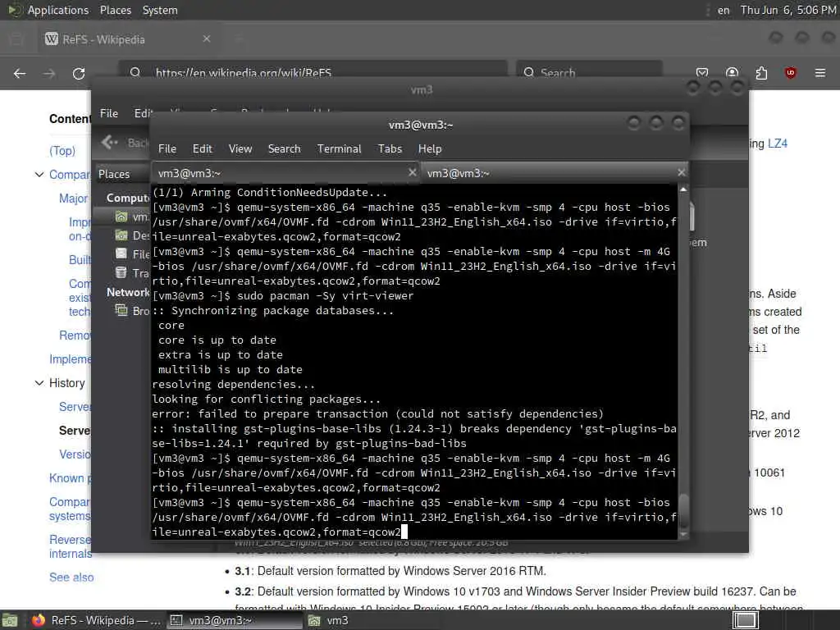Collapse the Comparison section chevron in contents

pos(39,175)
